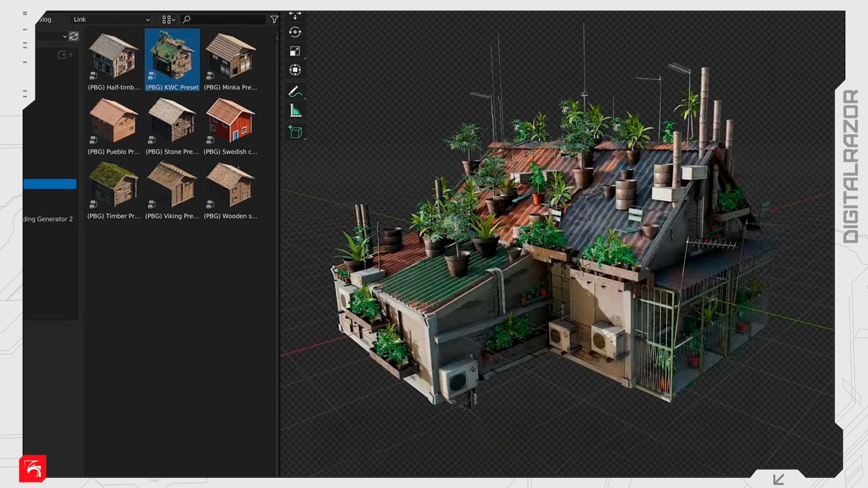Select the Annotate pencil tool
This screenshot has height=488, width=868.
(295, 92)
